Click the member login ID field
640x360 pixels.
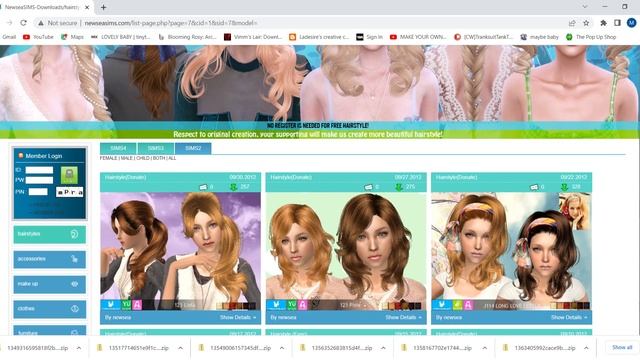pos(39,170)
